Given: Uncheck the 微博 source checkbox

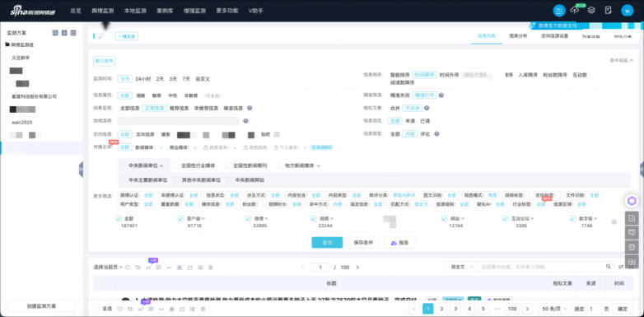Looking at the screenshot, I should coord(249,218).
